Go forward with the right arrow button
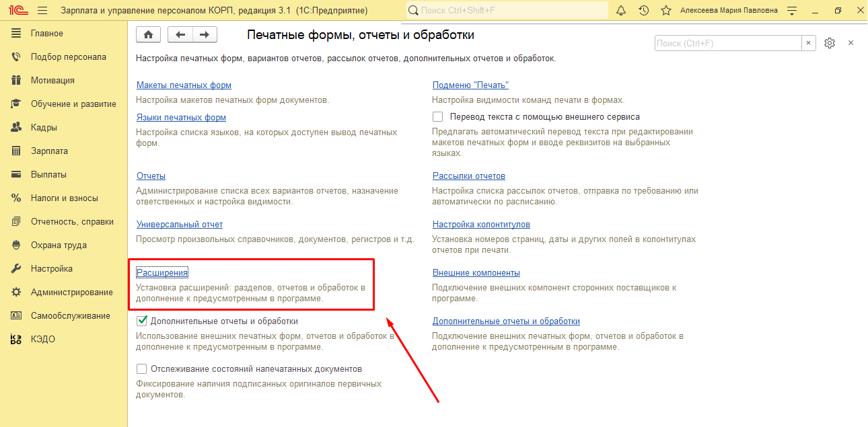Image resolution: width=868 pixels, height=427 pixels. (x=205, y=35)
